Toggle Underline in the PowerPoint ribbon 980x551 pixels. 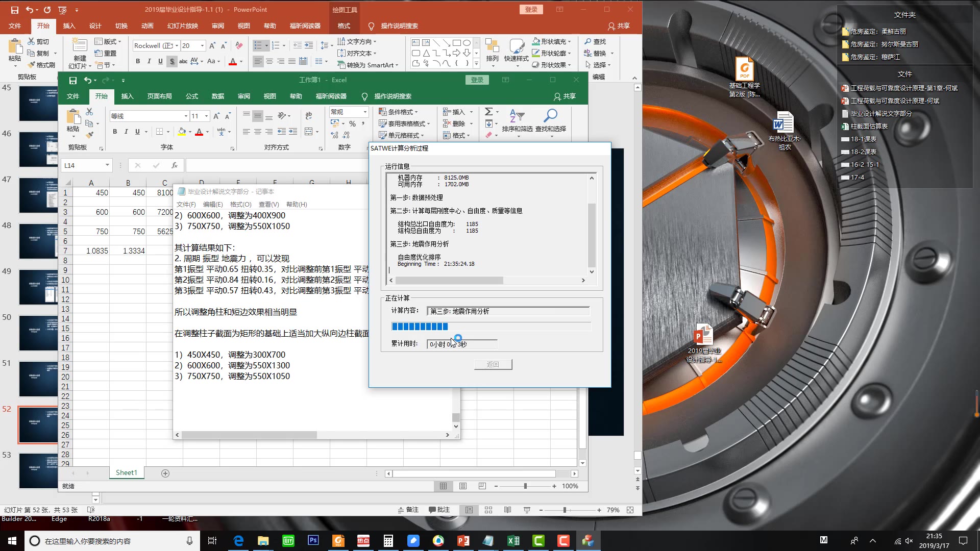click(160, 61)
